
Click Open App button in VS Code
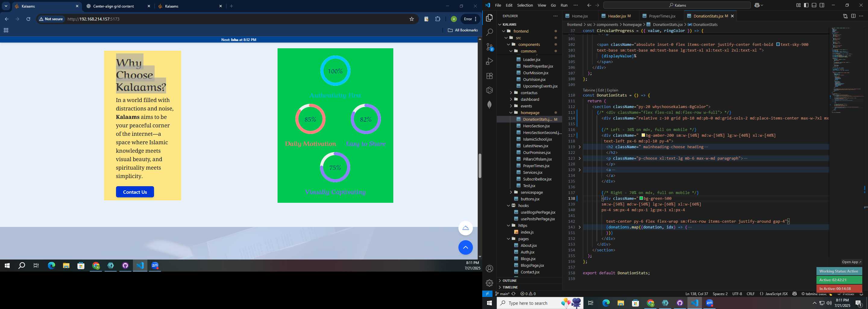pos(851,262)
